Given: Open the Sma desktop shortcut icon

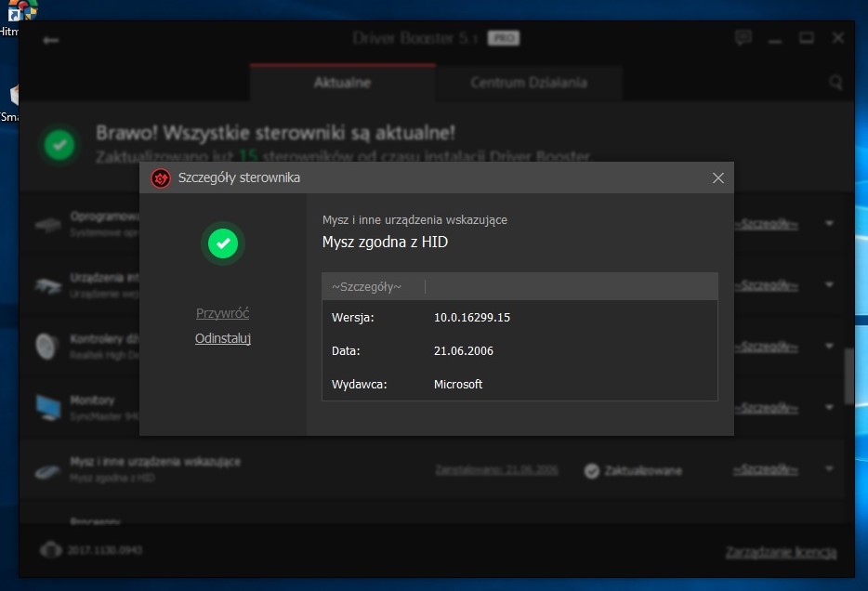Looking at the screenshot, I should point(14,95).
